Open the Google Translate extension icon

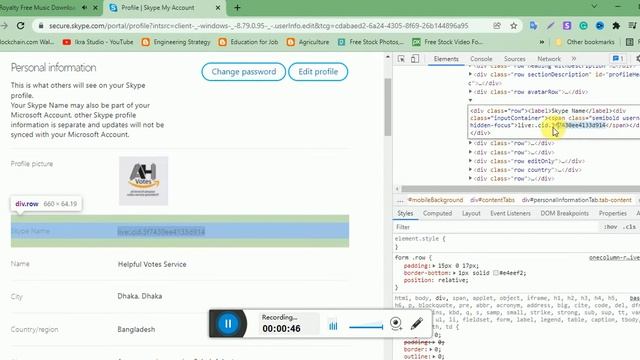click(x=533, y=26)
